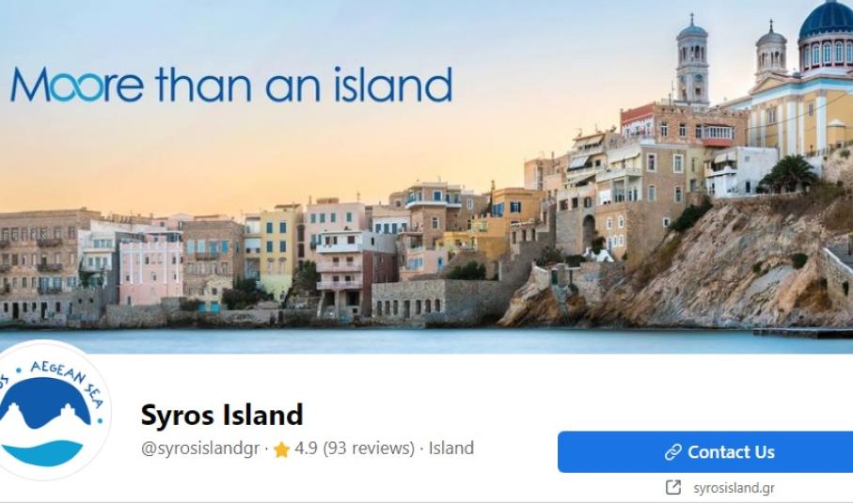Select the Island category link

451,448
